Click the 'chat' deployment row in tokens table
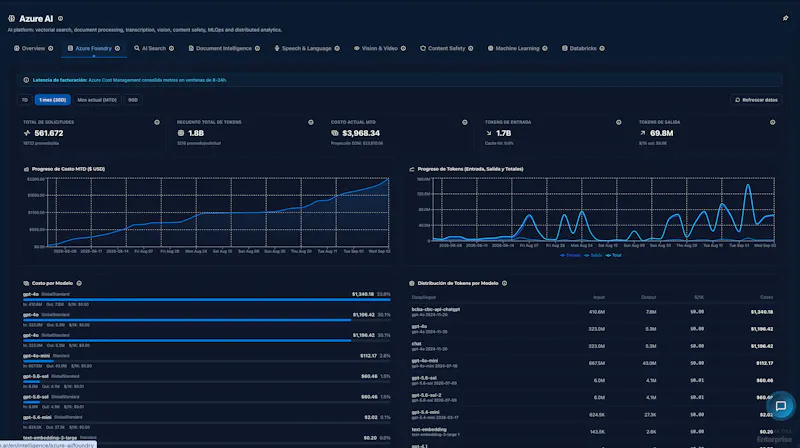 [592, 346]
